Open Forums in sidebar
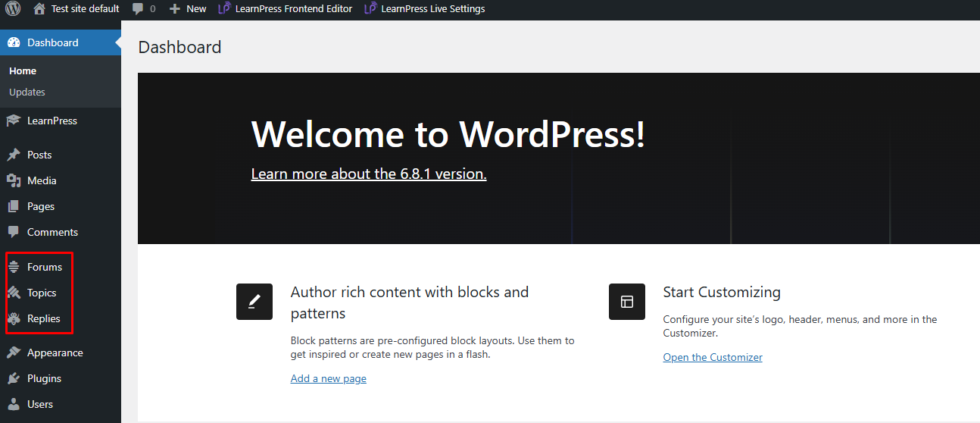 click(45, 267)
